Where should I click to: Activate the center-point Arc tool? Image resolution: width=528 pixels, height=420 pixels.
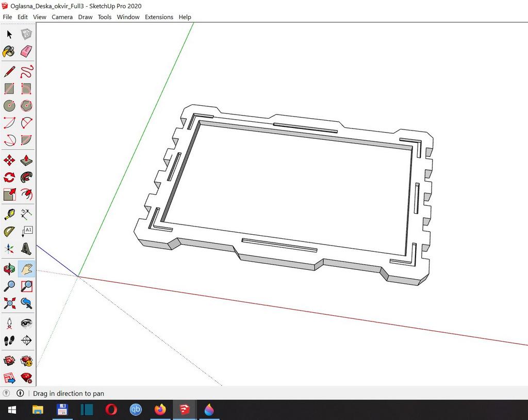pos(9,123)
